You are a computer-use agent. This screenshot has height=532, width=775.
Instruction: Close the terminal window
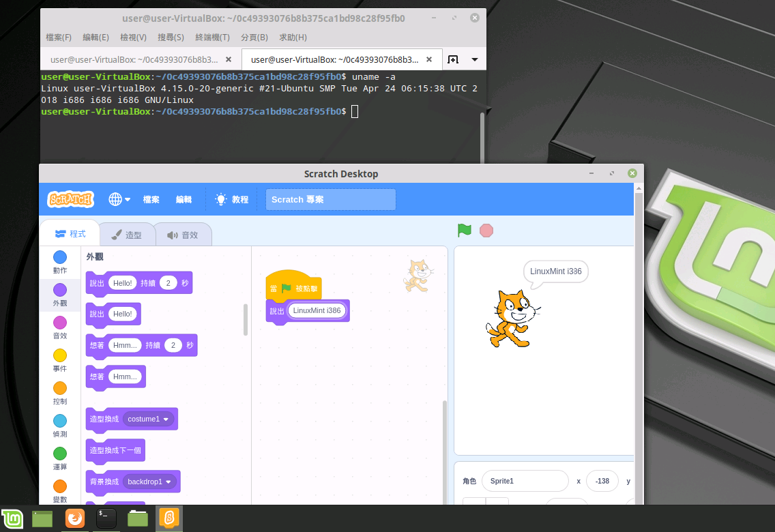coord(475,18)
